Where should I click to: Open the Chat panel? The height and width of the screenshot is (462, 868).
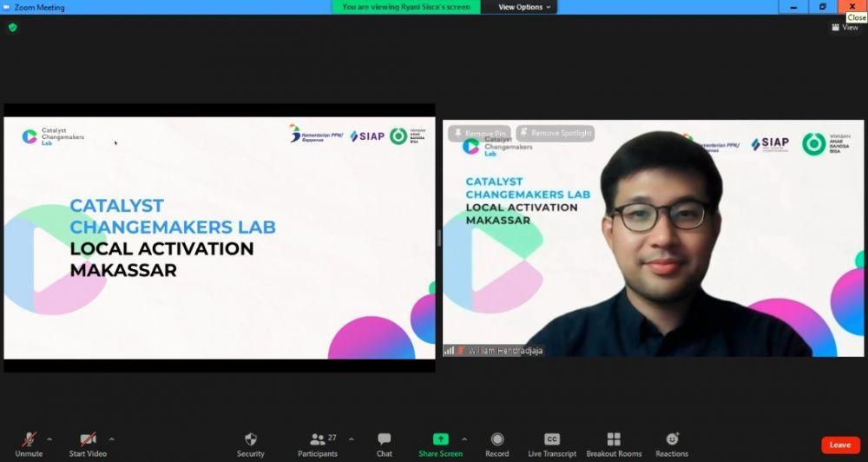click(x=385, y=445)
